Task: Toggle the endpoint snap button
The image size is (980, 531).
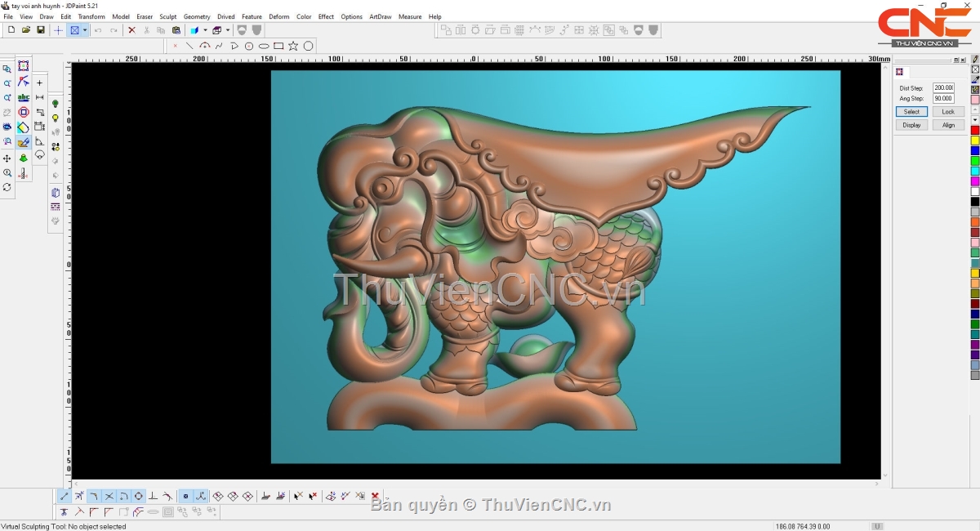Action: pyautogui.click(x=65, y=496)
